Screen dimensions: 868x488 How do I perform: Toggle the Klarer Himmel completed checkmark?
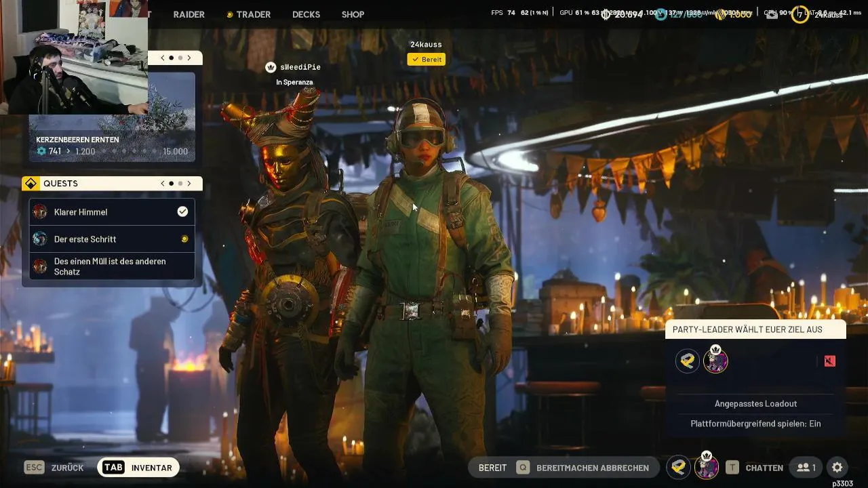pos(182,211)
